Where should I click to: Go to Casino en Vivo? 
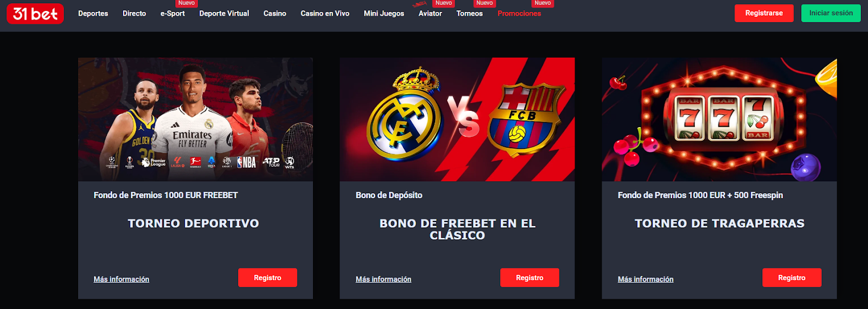point(325,14)
